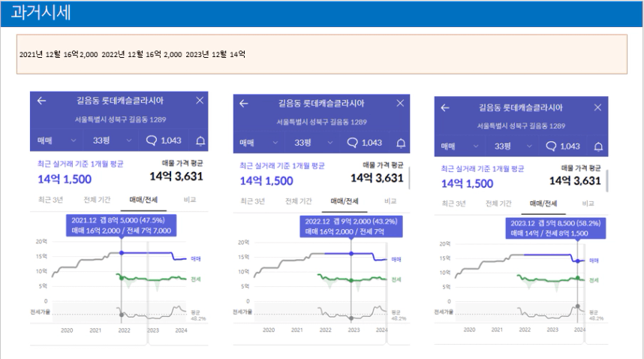This screenshot has width=644, height=359.
Task: Click the middle card's 길음동 롯데캐슬클라시아 title
Action: coord(321,104)
